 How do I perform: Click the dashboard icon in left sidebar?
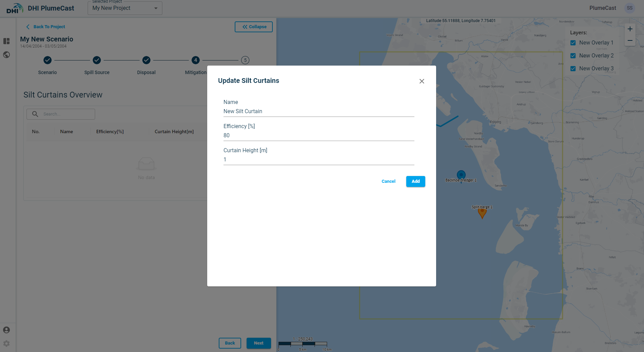tap(6, 41)
